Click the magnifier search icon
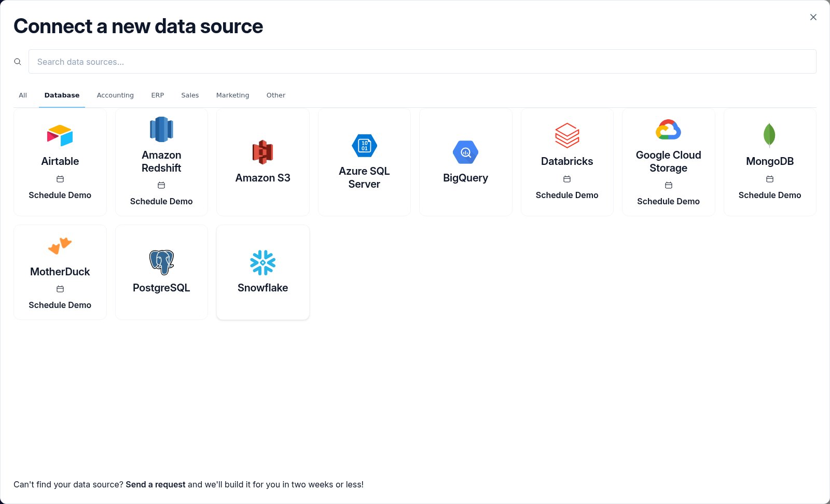Viewport: 830px width, 504px height. [x=18, y=62]
